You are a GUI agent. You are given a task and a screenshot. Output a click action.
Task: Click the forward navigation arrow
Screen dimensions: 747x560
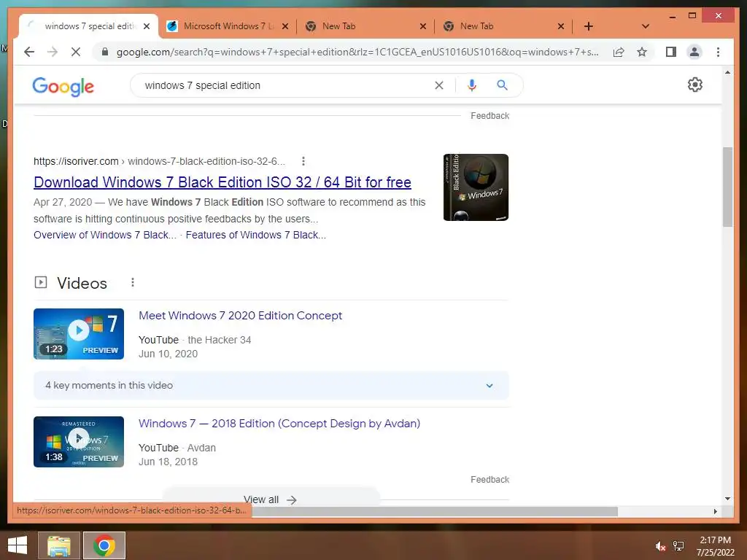53,52
